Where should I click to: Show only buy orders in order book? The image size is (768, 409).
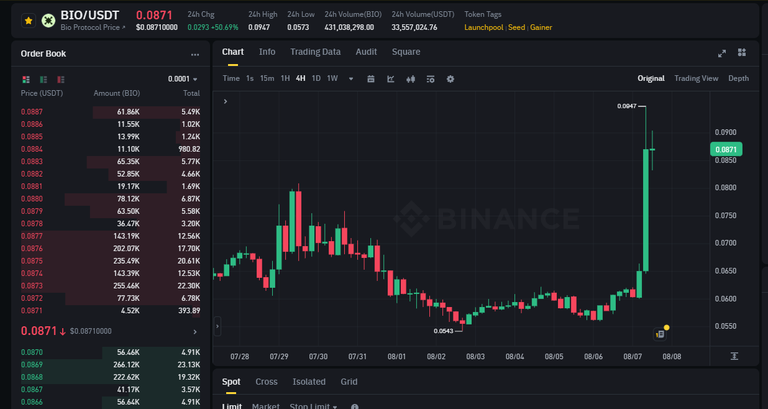coord(44,79)
